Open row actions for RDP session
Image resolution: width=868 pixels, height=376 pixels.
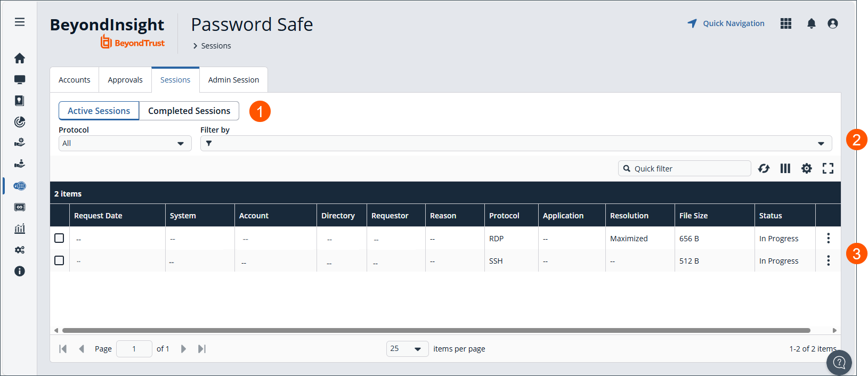tap(828, 238)
